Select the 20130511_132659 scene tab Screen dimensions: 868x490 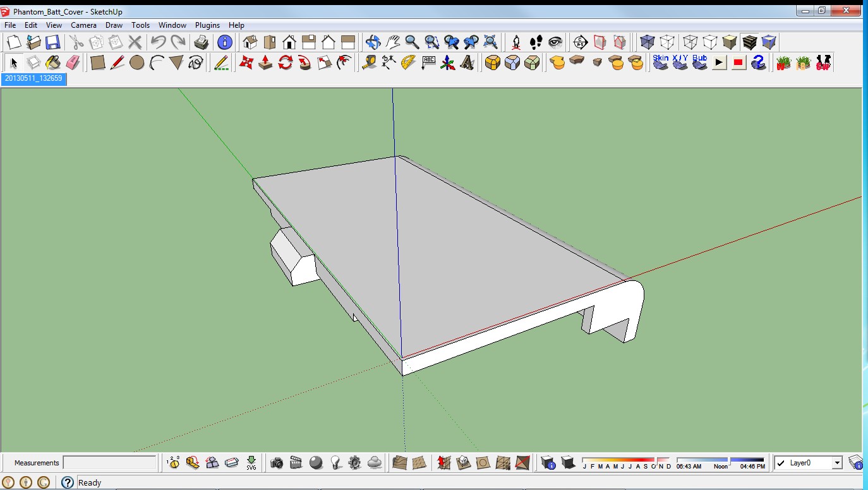[x=34, y=79]
